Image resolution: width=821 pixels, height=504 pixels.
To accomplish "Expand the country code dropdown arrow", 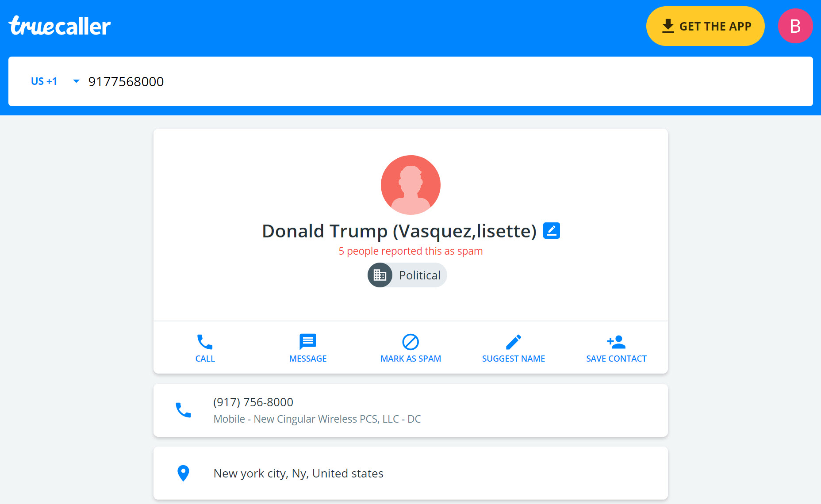I will point(76,81).
